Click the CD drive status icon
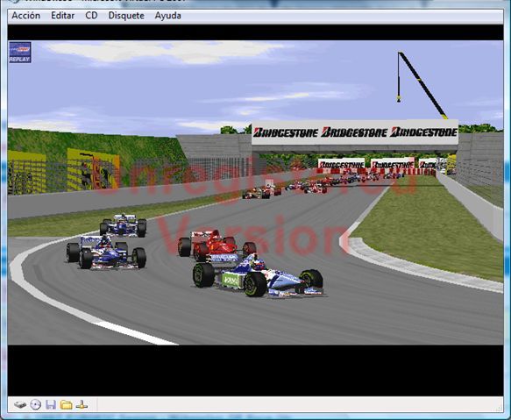This screenshot has height=420, width=511. (x=36, y=405)
